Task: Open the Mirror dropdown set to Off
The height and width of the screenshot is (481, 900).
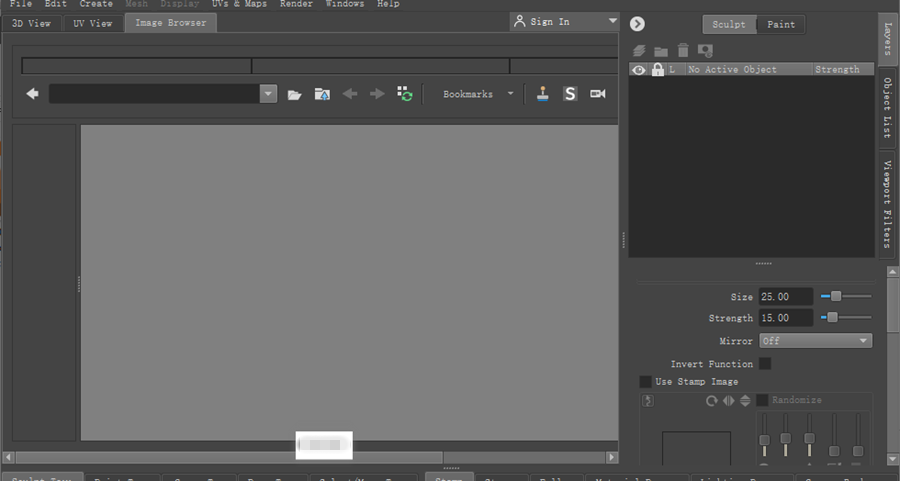Action: pos(816,340)
